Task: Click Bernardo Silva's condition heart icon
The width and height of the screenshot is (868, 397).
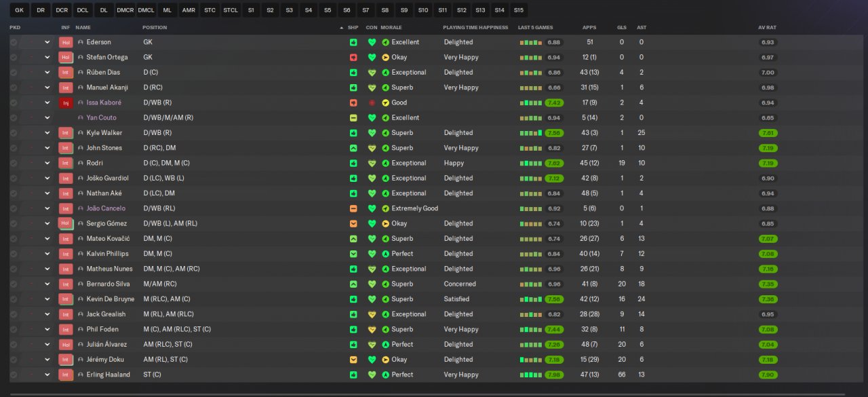Action: point(372,284)
